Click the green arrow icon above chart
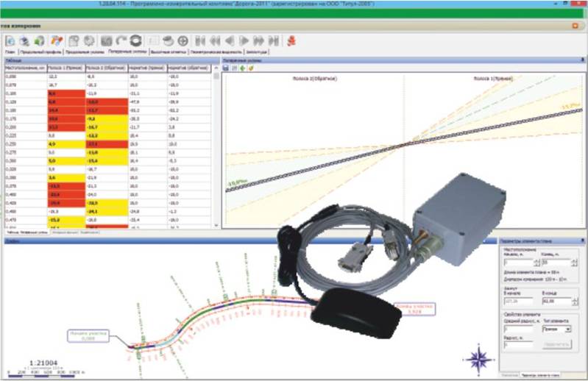The width and height of the screenshot is (588, 381). (x=243, y=68)
